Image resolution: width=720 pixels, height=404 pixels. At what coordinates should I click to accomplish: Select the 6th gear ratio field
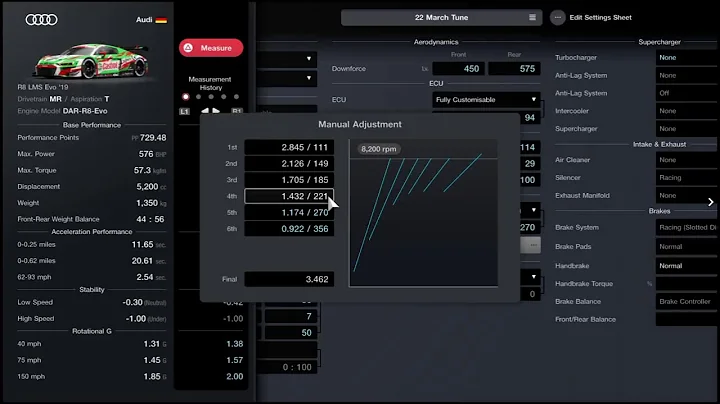tap(289, 229)
